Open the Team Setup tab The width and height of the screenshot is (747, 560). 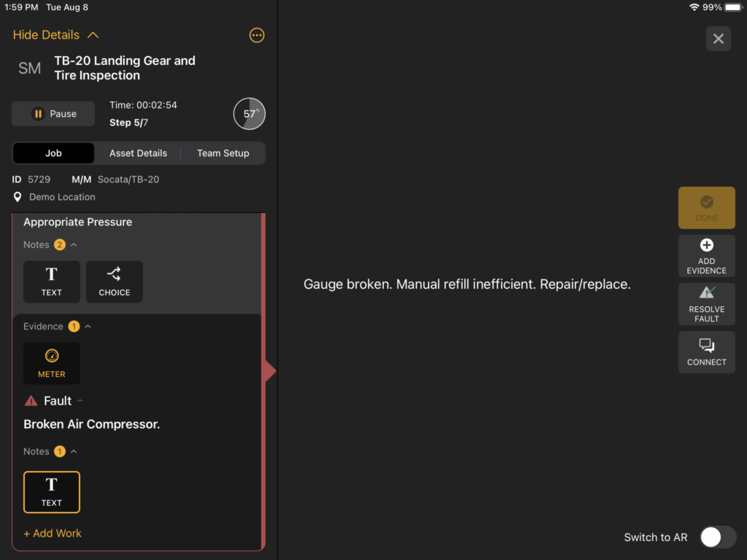[223, 153]
